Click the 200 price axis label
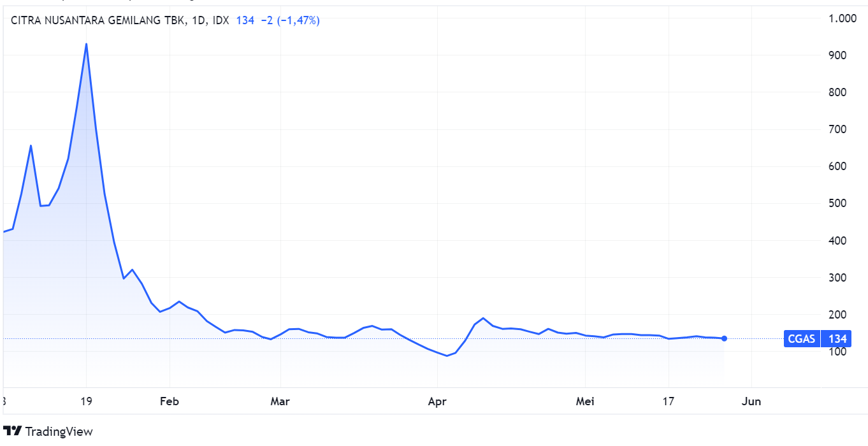Screen dimensions: 868x446 (x=837, y=315)
